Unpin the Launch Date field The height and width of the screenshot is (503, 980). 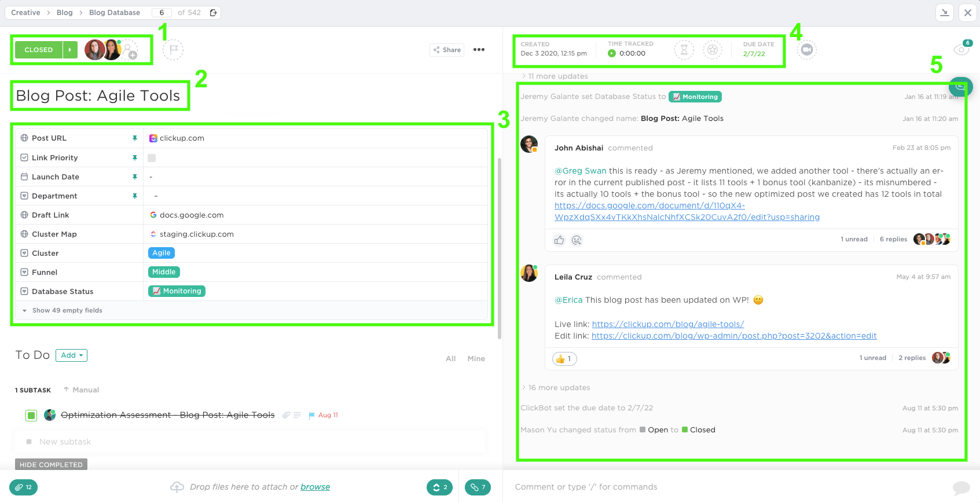point(135,177)
